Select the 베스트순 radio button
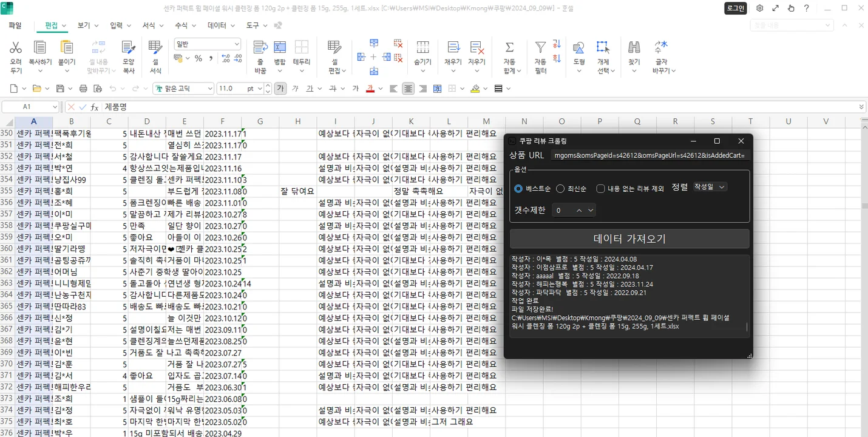This screenshot has width=868, height=437. pos(518,189)
